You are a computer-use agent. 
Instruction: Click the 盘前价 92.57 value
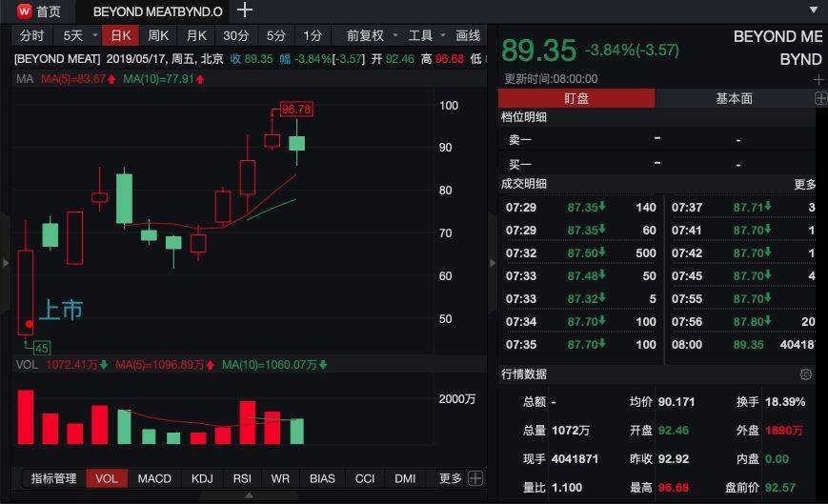(780, 487)
